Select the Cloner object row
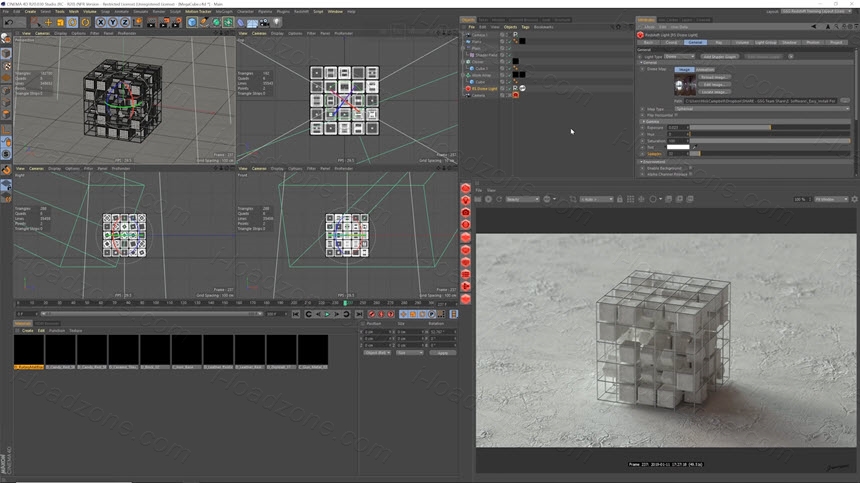This screenshot has height=483, width=860. 478,62
